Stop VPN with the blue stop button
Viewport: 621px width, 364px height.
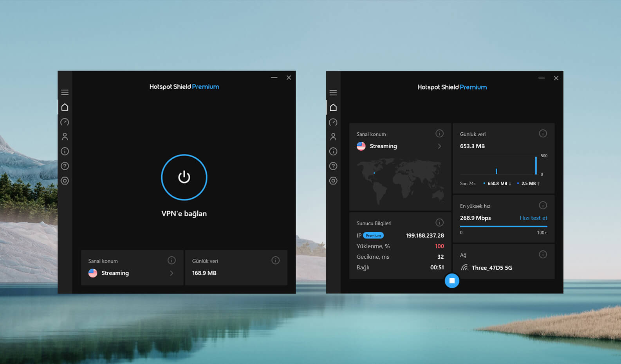pos(452,281)
